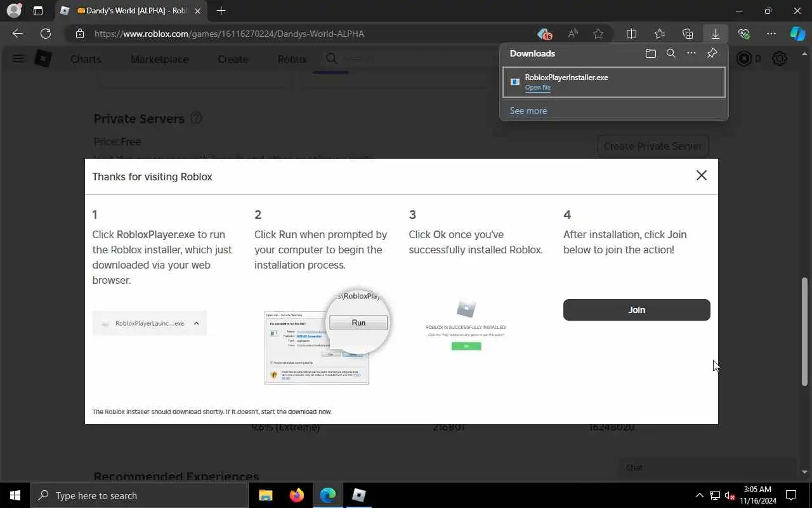Viewport: 812px width, 508px height.
Task: Open clock and date flyout
Action: click(x=757, y=495)
